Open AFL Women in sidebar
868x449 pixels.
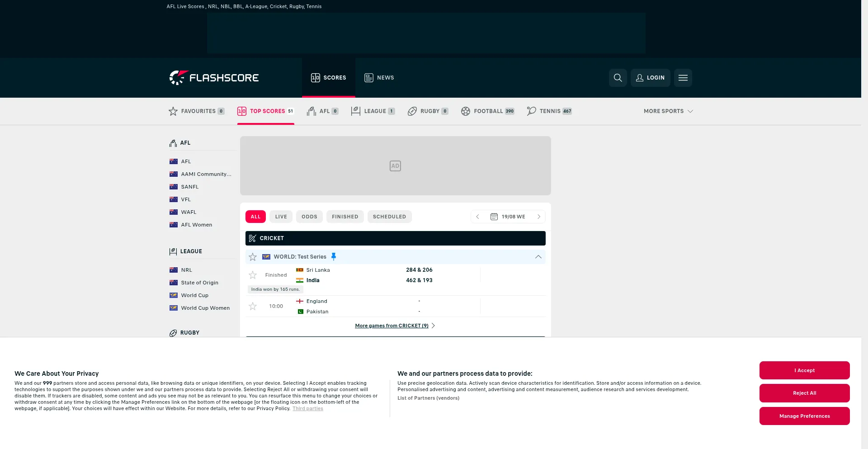click(196, 225)
